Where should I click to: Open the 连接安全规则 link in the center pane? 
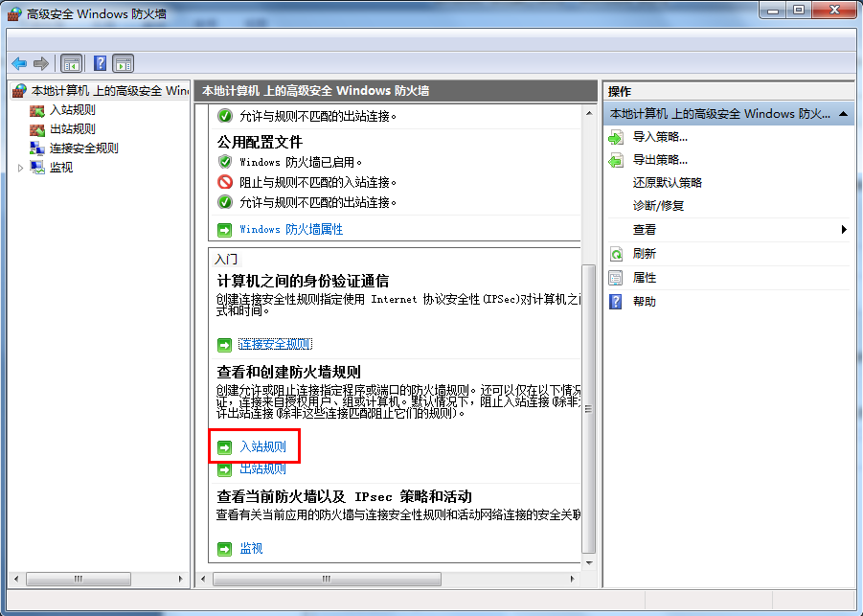[275, 345]
